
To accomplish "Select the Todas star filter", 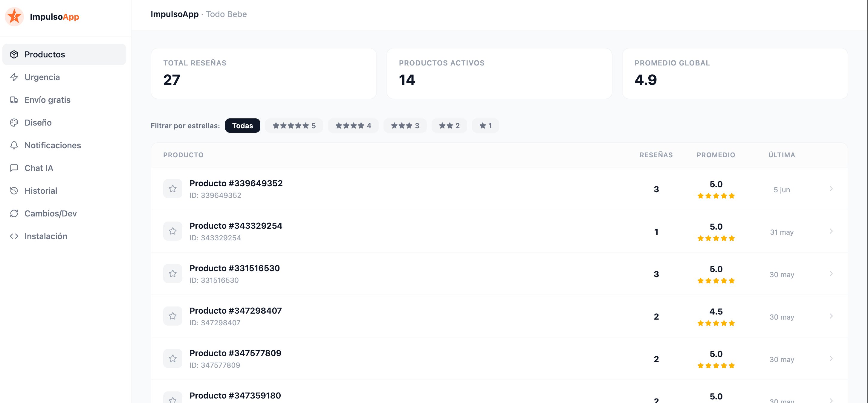I will click(x=242, y=126).
